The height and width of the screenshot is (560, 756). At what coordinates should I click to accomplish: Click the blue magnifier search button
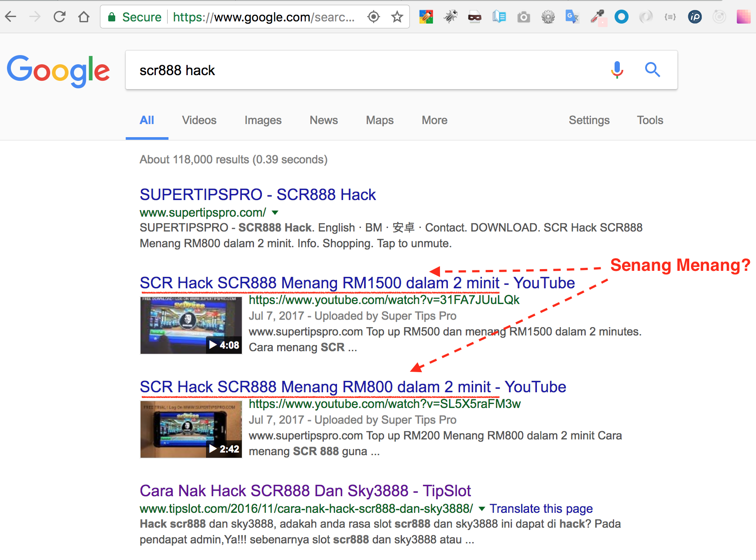652,70
